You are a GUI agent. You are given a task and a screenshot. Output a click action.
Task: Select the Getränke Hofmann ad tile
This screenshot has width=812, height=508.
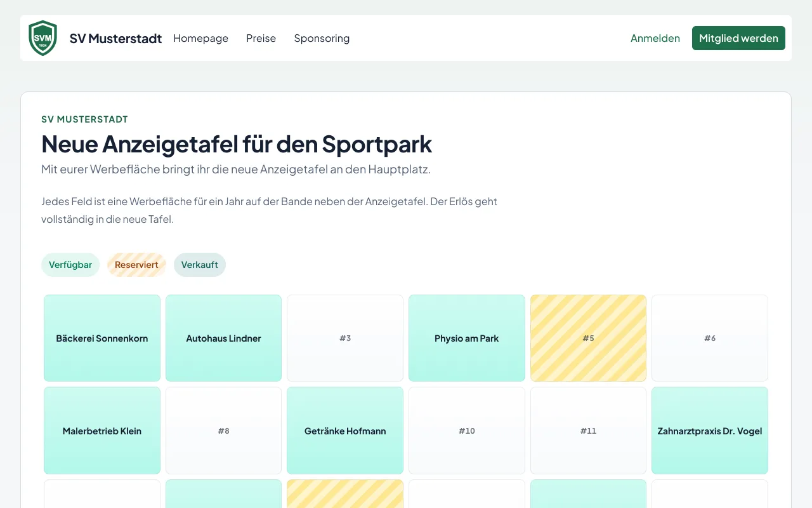(x=345, y=431)
